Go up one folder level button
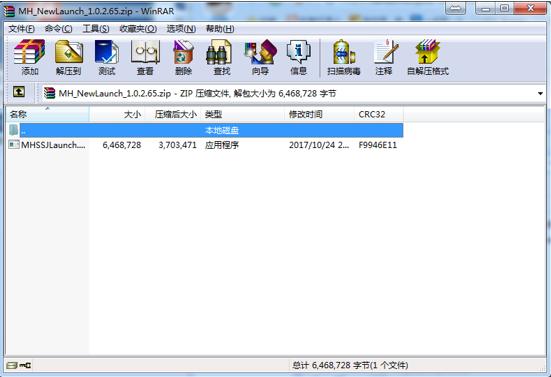This screenshot has width=551, height=377. pyautogui.click(x=19, y=92)
